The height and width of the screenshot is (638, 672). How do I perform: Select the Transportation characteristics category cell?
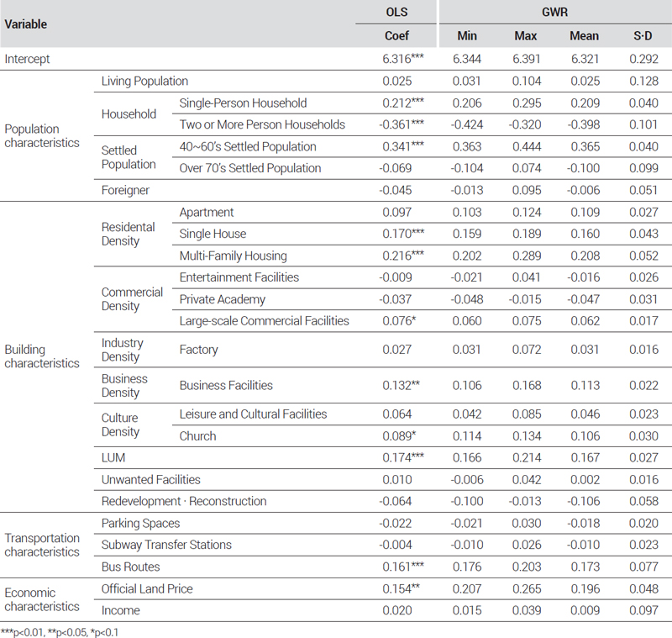pyautogui.click(x=43, y=545)
